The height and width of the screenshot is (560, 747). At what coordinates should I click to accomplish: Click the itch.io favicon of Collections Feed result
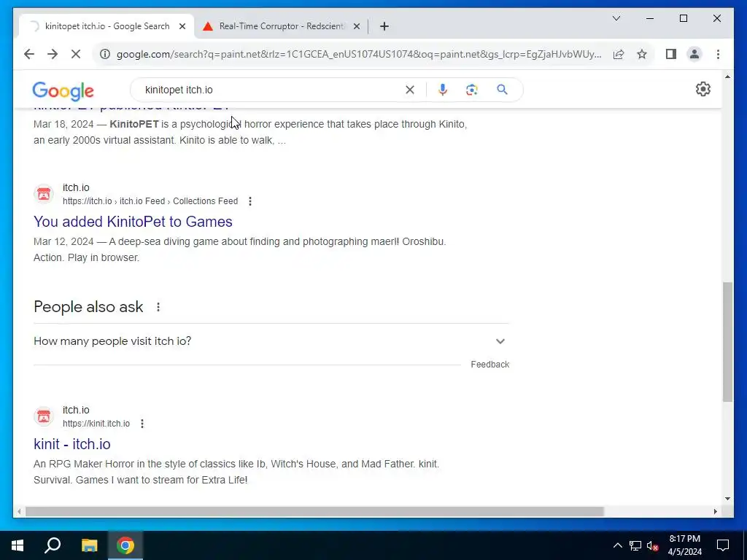click(43, 194)
